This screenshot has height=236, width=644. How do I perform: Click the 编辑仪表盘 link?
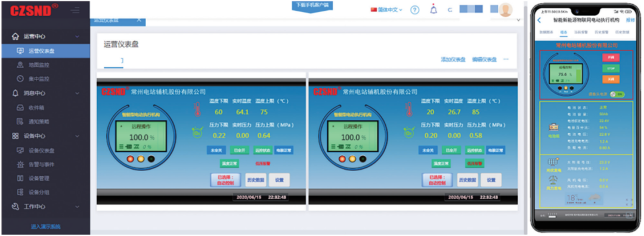click(484, 59)
